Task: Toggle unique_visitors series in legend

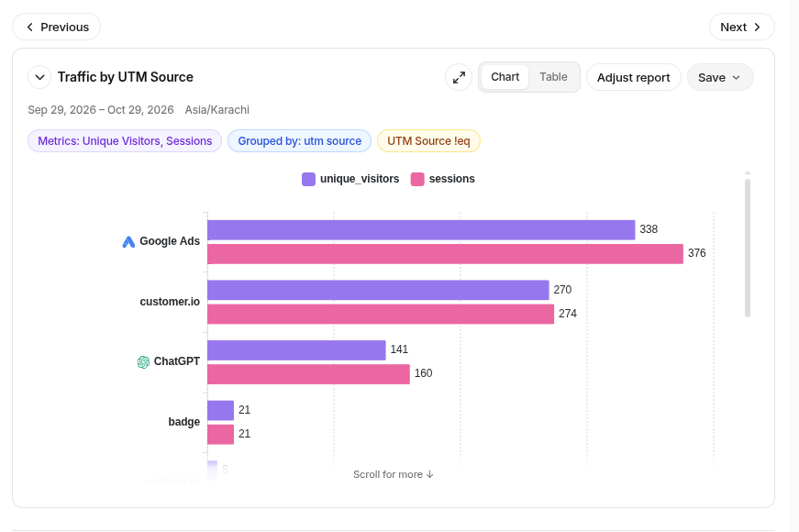Action: 350,179
